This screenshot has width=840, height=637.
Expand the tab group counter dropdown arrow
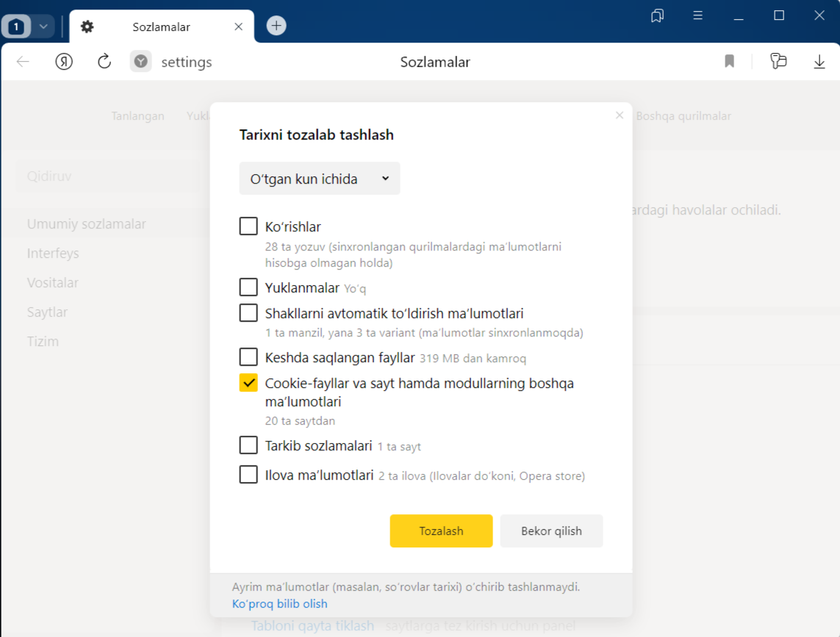point(43,26)
